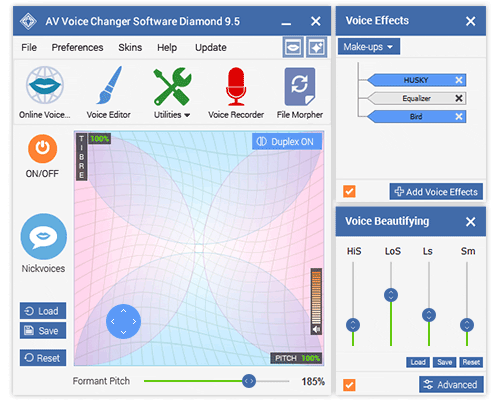
Task: Launch the Voice Recorder microphone
Action: pos(236,86)
